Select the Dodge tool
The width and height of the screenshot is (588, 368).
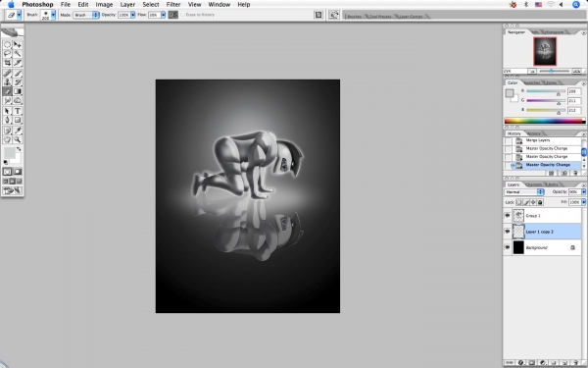point(18,100)
